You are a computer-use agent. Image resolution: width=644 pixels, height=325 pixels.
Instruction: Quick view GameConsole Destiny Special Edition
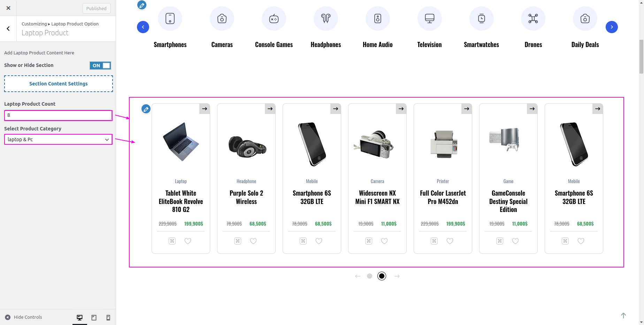pos(500,241)
